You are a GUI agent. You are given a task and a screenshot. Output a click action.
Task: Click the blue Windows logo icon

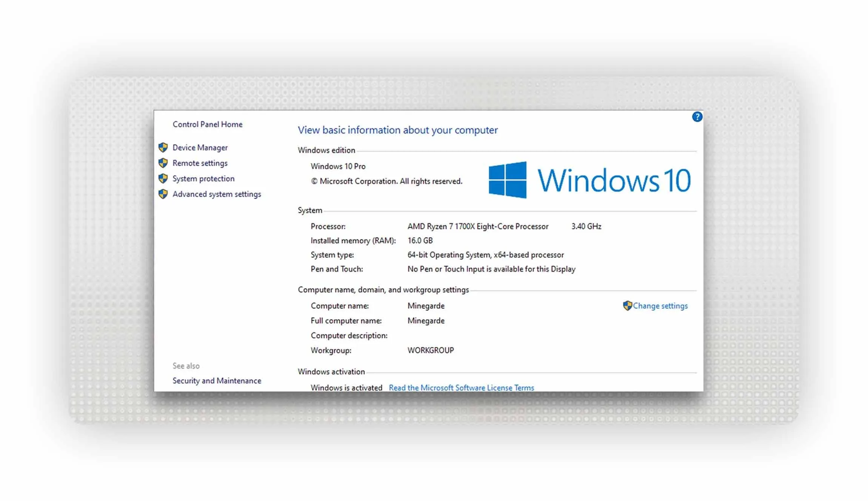point(507,180)
